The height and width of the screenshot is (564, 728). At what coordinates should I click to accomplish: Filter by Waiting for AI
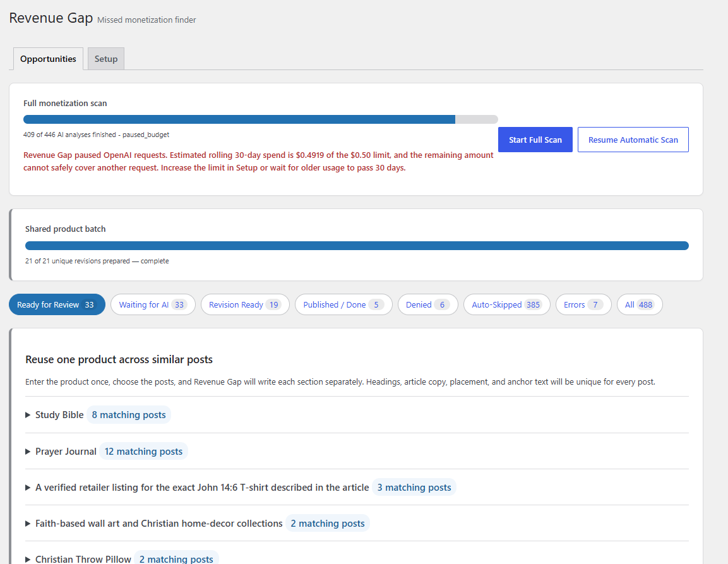click(x=153, y=305)
